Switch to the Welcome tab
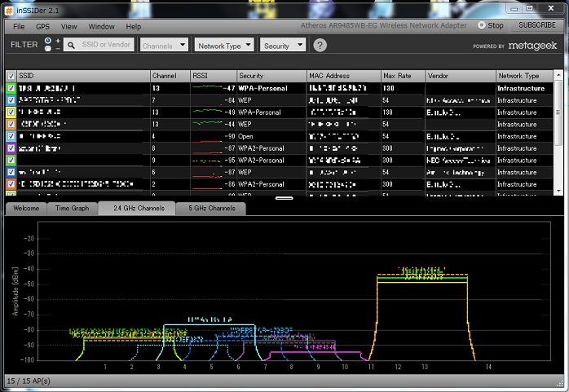The image size is (569, 392). [26, 209]
